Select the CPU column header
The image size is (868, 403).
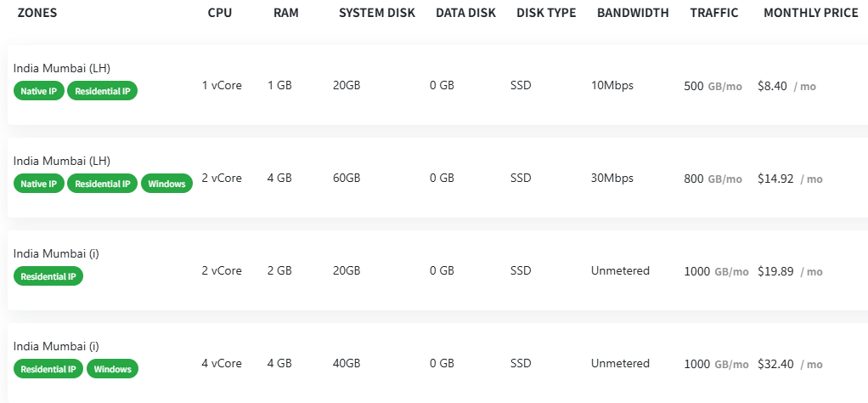(219, 13)
